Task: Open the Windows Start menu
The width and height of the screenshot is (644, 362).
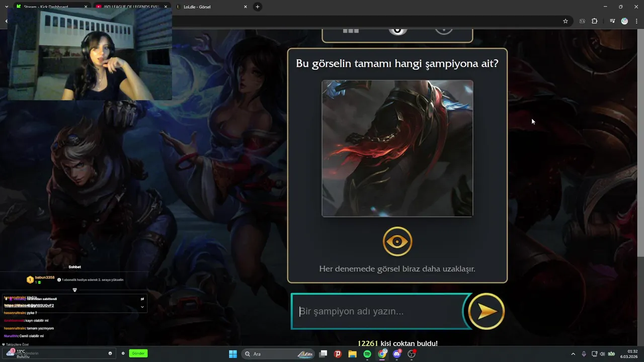Action: click(x=233, y=354)
